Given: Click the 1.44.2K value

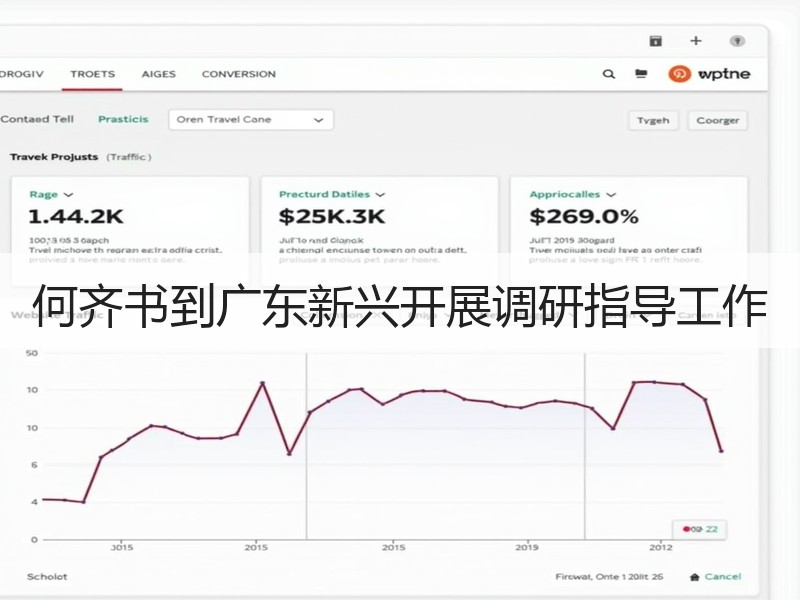Looking at the screenshot, I should 76,216.
